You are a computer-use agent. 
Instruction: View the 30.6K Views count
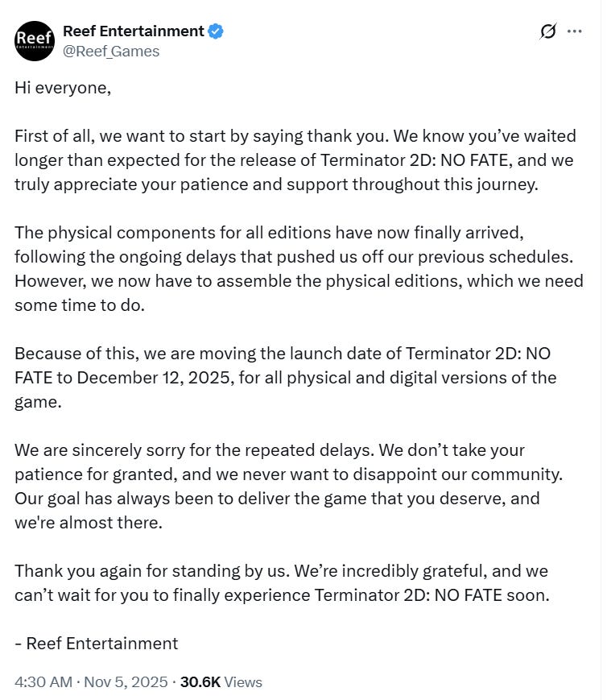tap(221, 681)
